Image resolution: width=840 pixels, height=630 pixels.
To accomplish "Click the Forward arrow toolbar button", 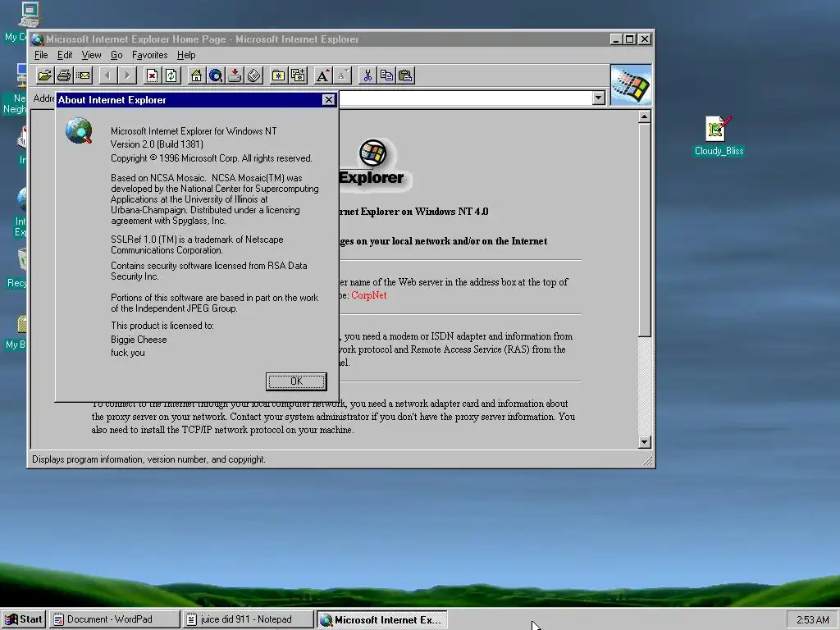I will pos(127,75).
